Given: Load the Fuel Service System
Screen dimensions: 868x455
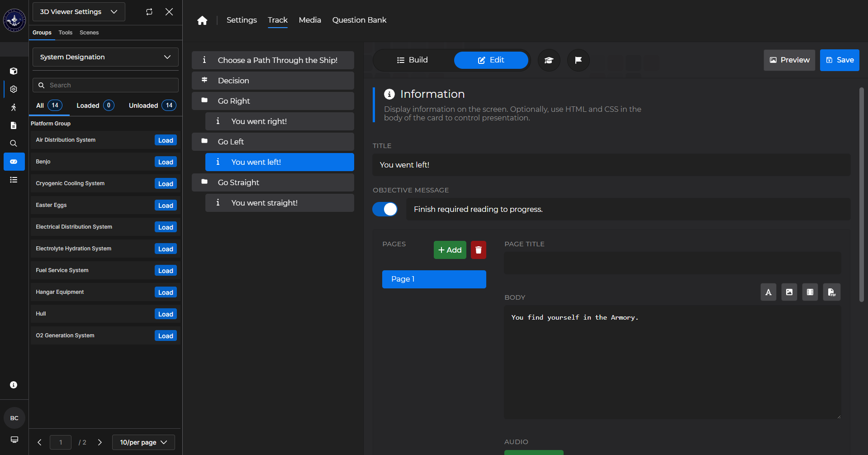Looking at the screenshot, I should click(166, 271).
